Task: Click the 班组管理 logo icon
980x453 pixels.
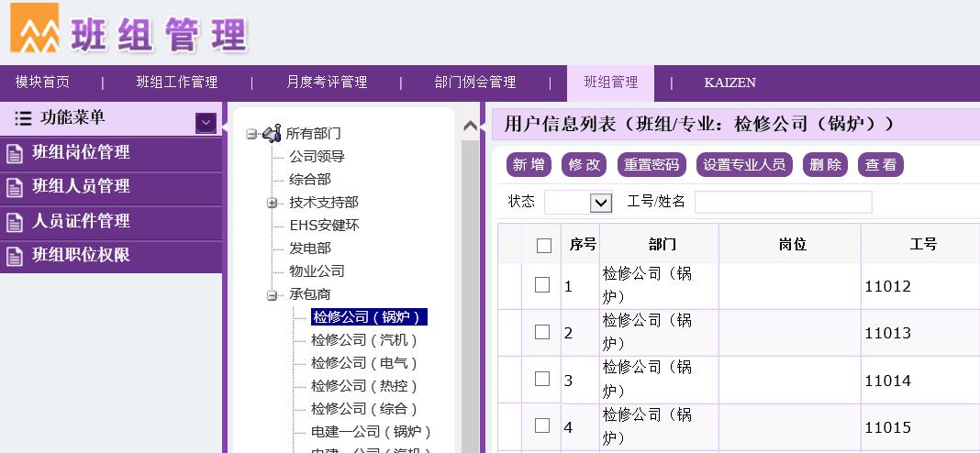Action: (x=34, y=28)
